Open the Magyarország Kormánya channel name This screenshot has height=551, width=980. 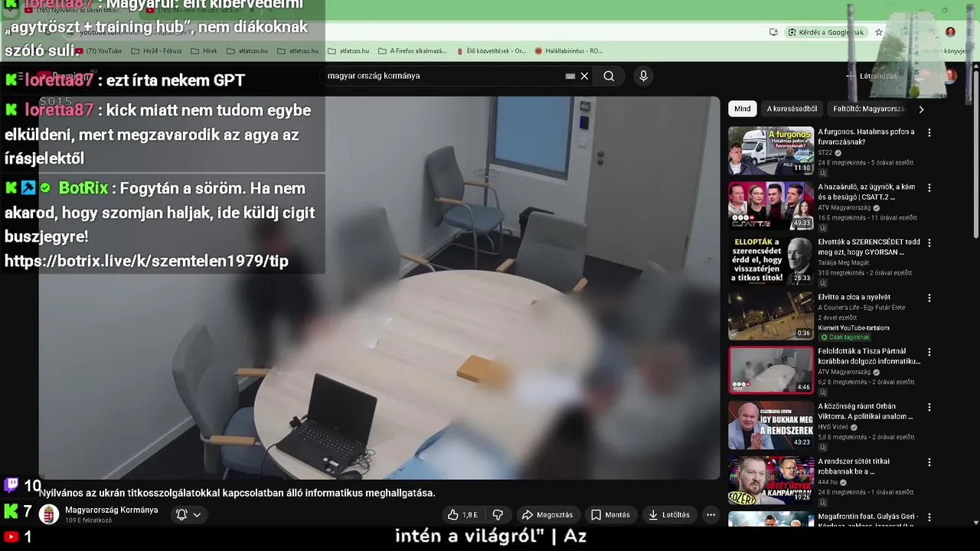point(112,510)
